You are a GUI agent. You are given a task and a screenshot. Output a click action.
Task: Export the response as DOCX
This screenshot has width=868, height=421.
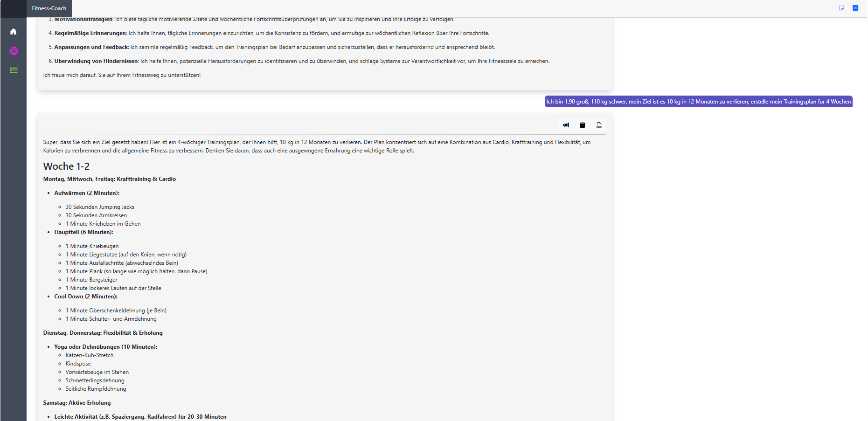pyautogui.click(x=599, y=125)
